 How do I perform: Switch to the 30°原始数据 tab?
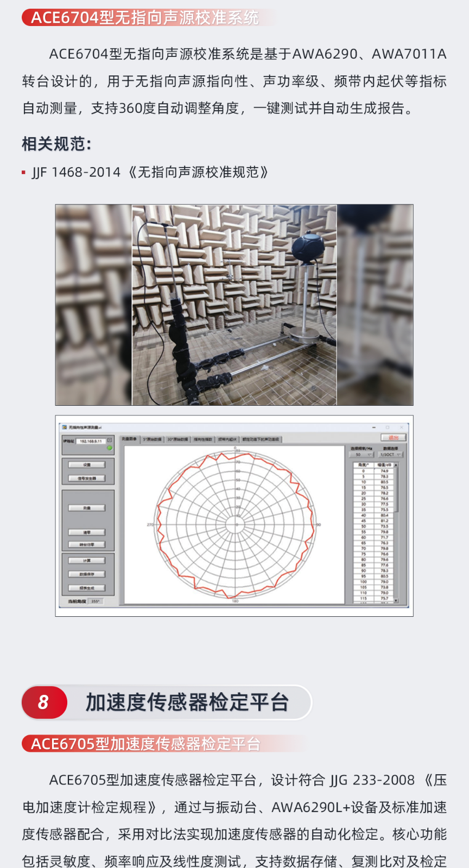coord(178,439)
